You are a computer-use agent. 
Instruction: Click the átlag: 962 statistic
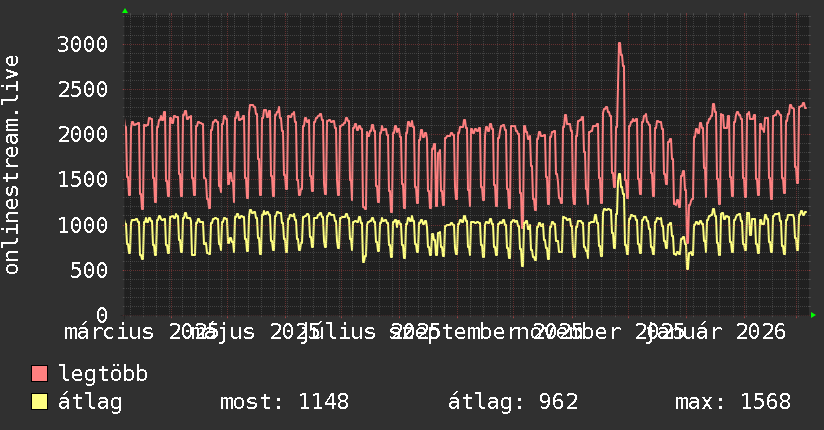tap(513, 402)
